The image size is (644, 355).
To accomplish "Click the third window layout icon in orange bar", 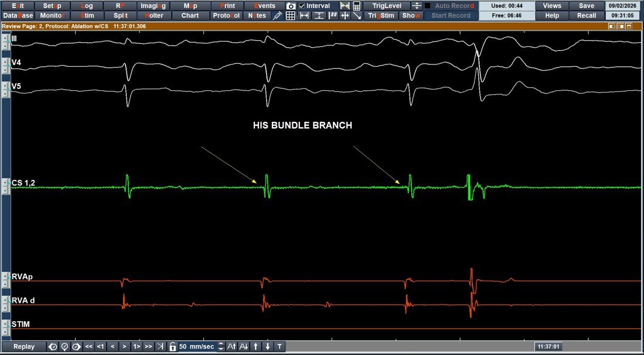I will [628, 26].
